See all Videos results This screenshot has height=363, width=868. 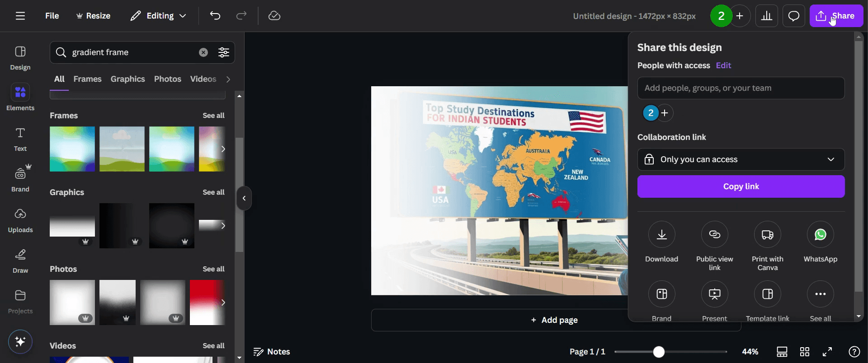213,346
